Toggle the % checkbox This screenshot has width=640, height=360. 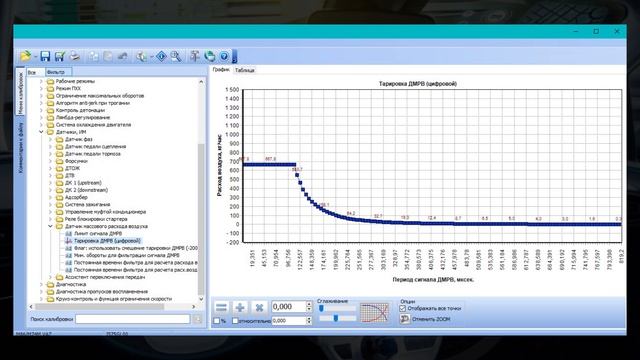(x=217, y=321)
